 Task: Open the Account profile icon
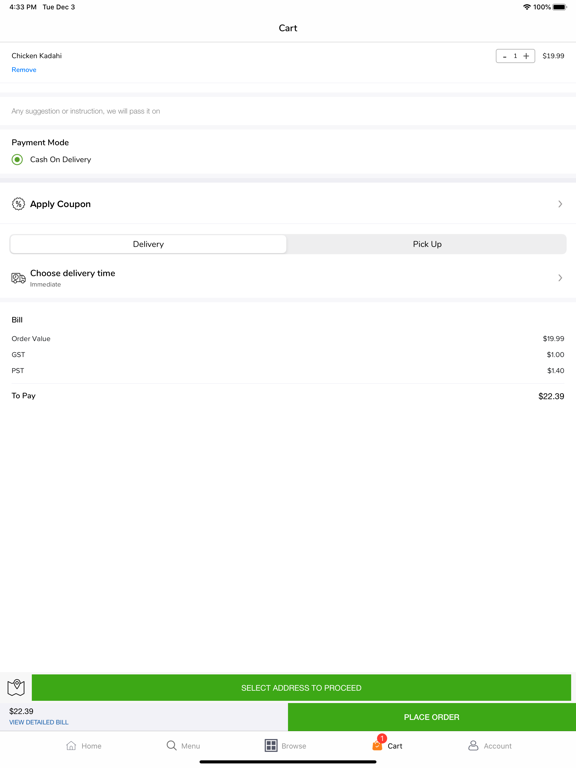[x=473, y=745]
